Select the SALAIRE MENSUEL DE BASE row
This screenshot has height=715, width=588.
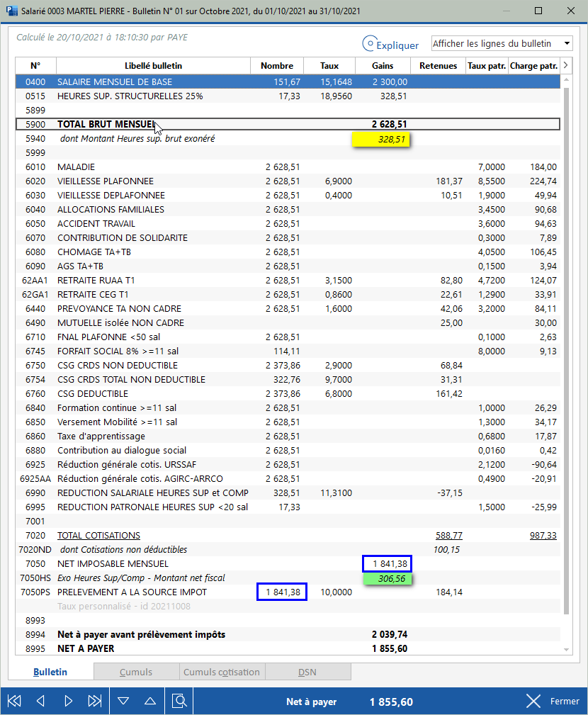click(288, 82)
